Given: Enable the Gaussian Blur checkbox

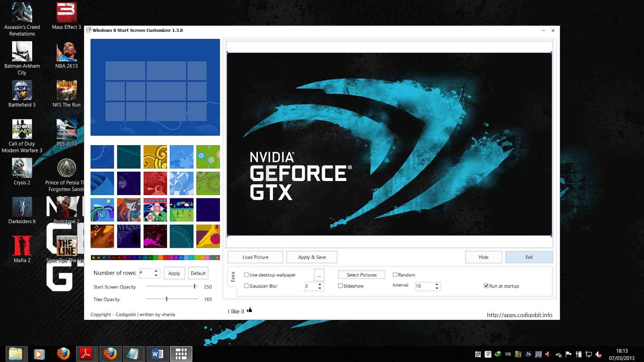Looking at the screenshot, I should pos(246,286).
